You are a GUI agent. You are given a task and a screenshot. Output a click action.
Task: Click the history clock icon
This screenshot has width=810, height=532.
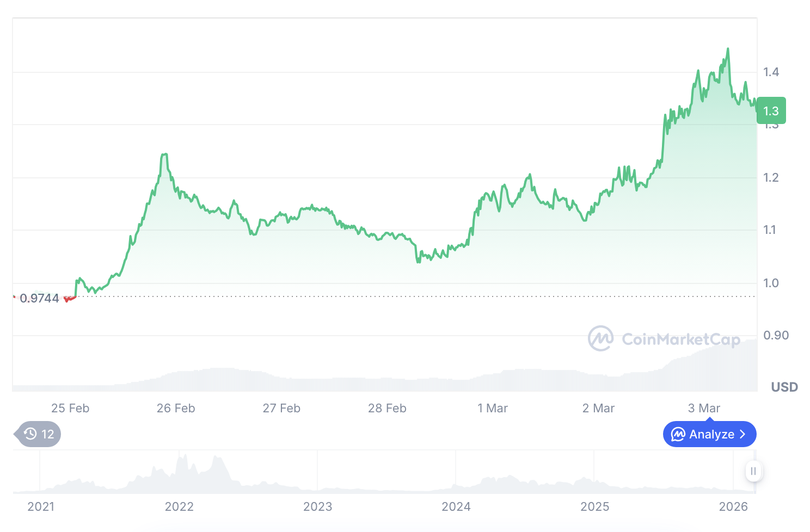pos(30,434)
